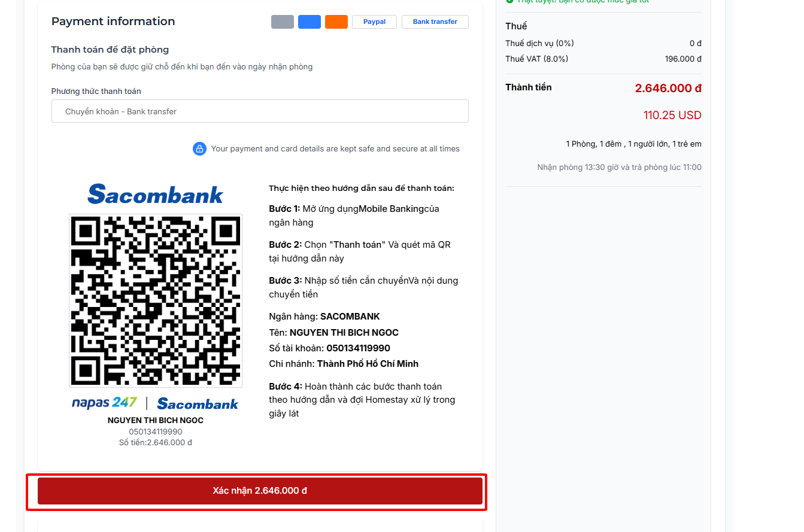This screenshot has width=804, height=532.
Task: Choose the Bank transfer payment option
Action: (x=435, y=22)
